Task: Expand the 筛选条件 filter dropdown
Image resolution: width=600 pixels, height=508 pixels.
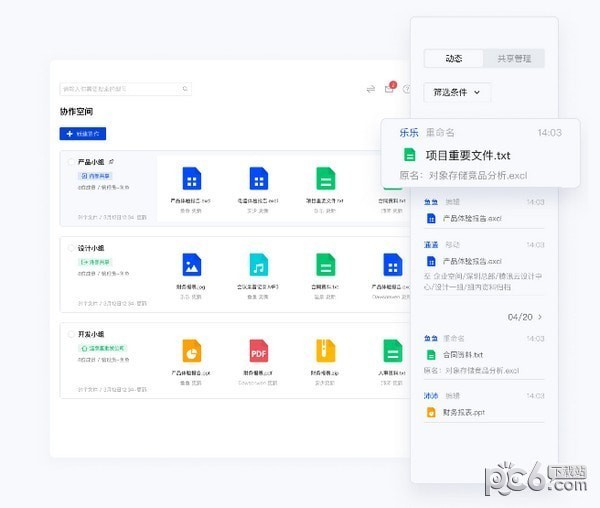Action: (457, 92)
